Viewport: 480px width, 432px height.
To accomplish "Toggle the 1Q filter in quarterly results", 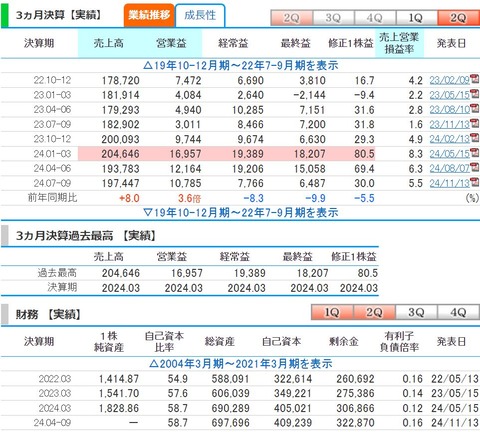I will pos(416,18).
